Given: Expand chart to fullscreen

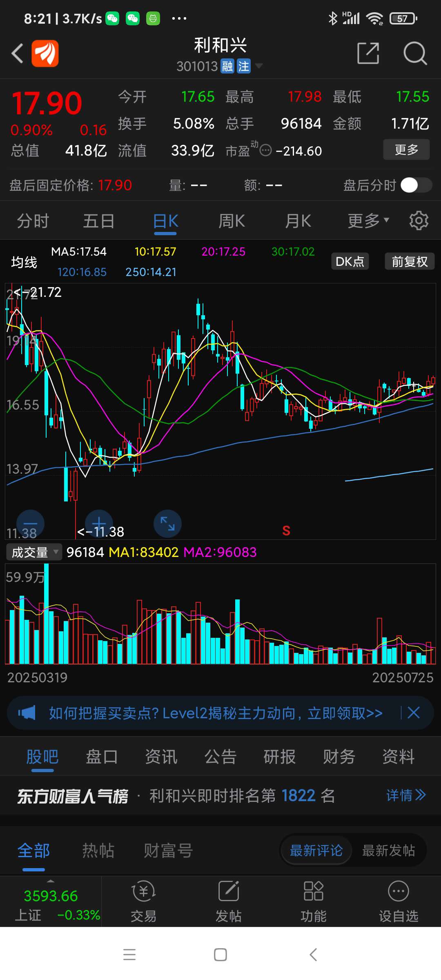Looking at the screenshot, I should coord(167,523).
